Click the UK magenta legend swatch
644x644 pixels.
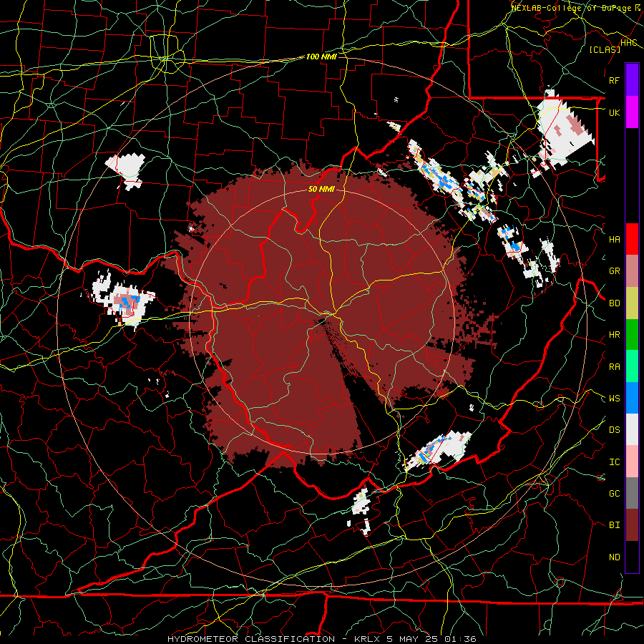click(632, 112)
